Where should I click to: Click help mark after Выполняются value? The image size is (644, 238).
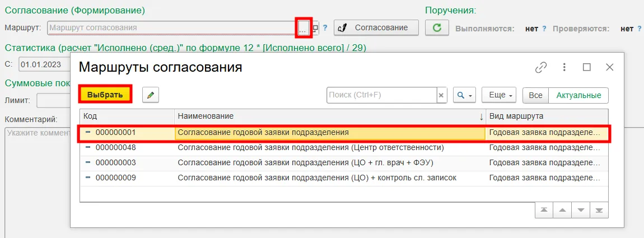coord(544,29)
